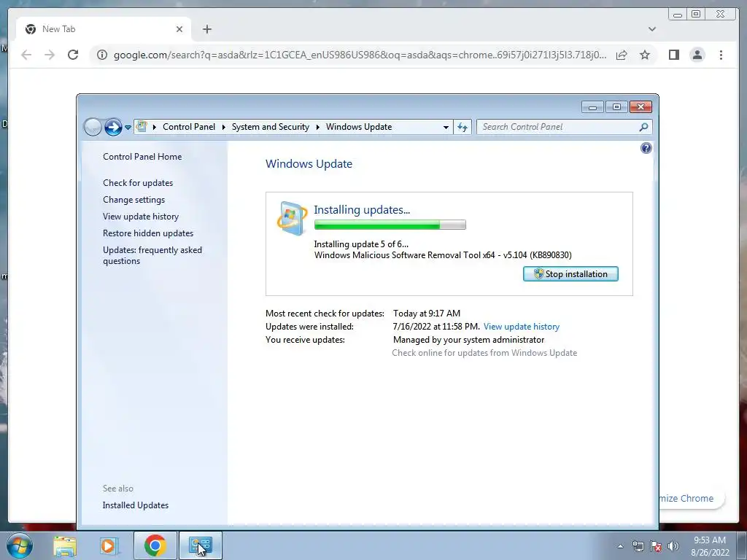
Task: Close the New Tab tab in Chrome
Action: (179, 29)
